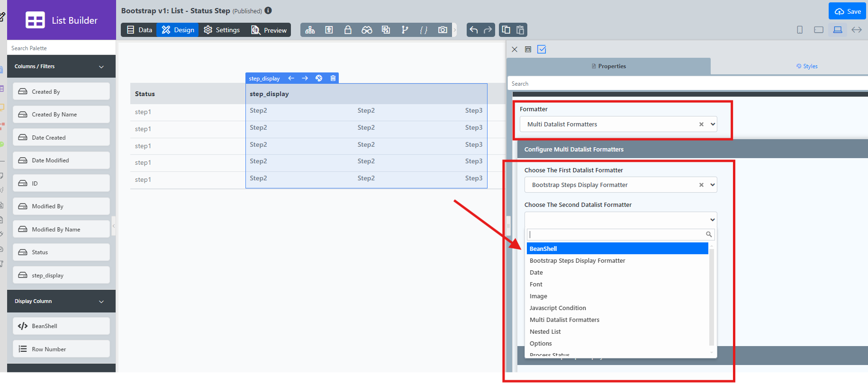Select Javascript Condition from formatter list

pos(558,308)
